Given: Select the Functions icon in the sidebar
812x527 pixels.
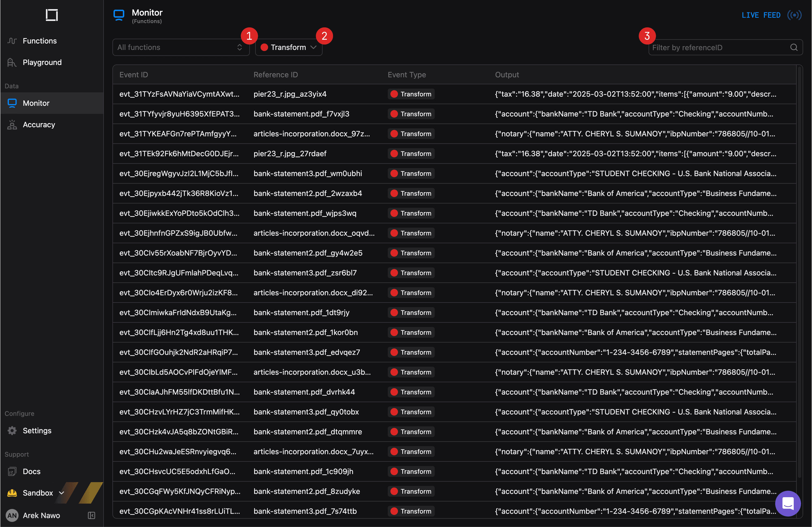Looking at the screenshot, I should click(x=12, y=41).
